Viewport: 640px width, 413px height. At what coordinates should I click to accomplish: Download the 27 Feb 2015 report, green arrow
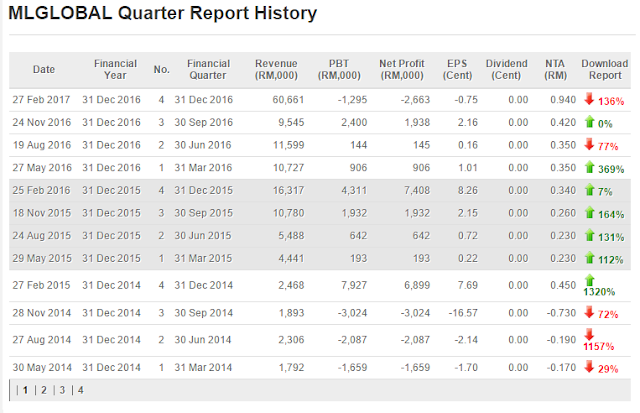[589, 280]
